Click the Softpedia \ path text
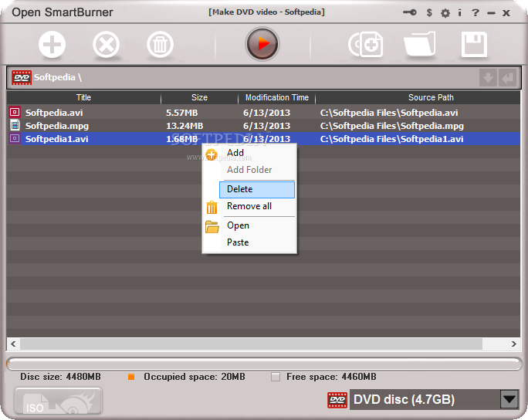528x420 pixels. tap(58, 77)
